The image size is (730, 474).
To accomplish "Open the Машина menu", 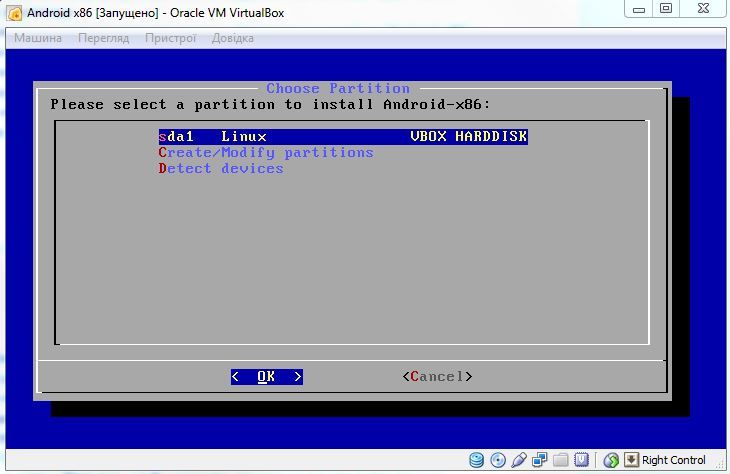I will [38, 38].
